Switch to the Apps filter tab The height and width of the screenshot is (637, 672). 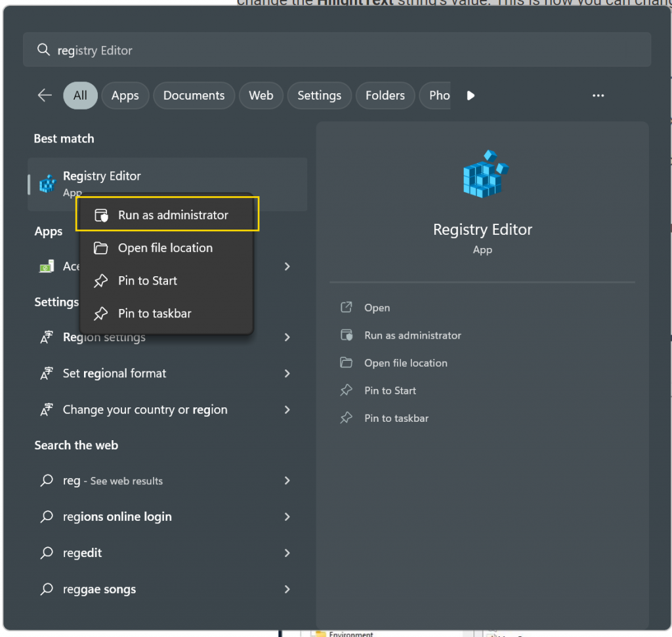tap(125, 95)
